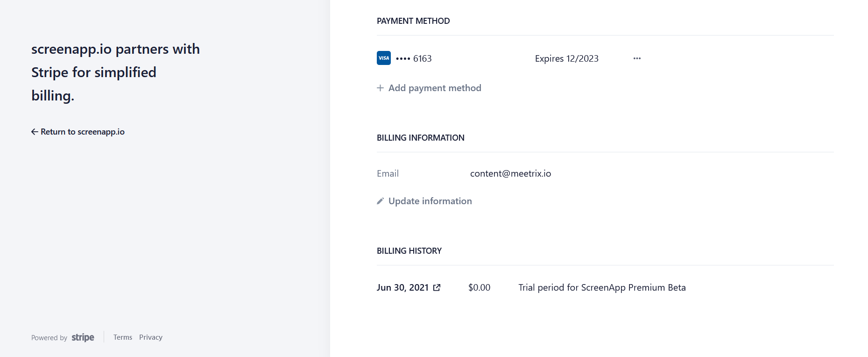Click the $0.00 invoice amount
Viewport: 868px width, 357px height.
point(479,287)
